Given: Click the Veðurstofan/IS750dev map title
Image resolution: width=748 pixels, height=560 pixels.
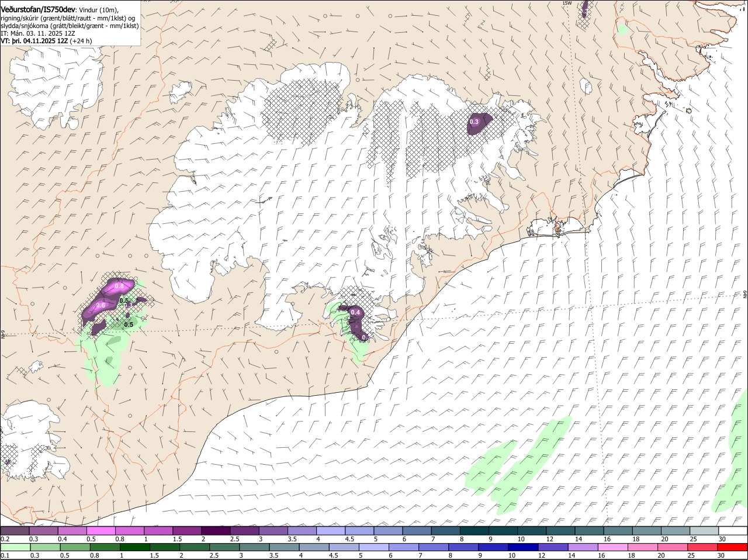Looking at the screenshot, I should click(37, 9).
